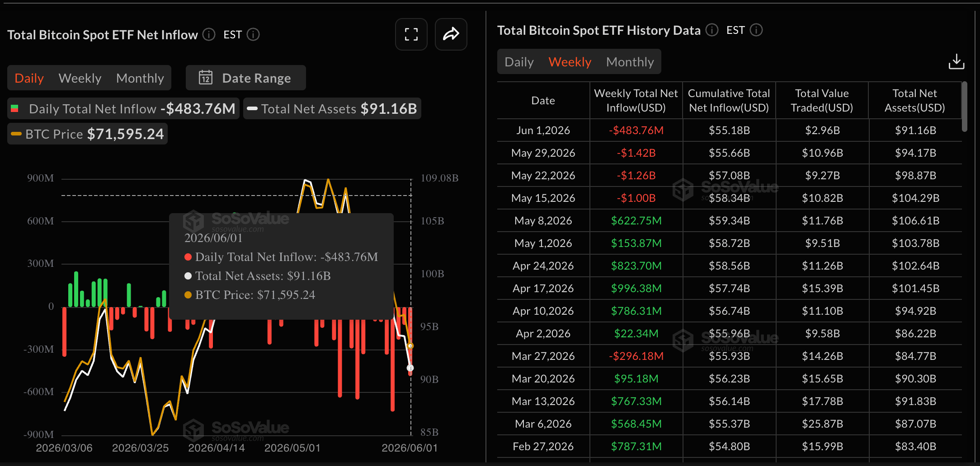Click -$296.18M weekly inflow value
980x466 pixels.
tap(636, 356)
